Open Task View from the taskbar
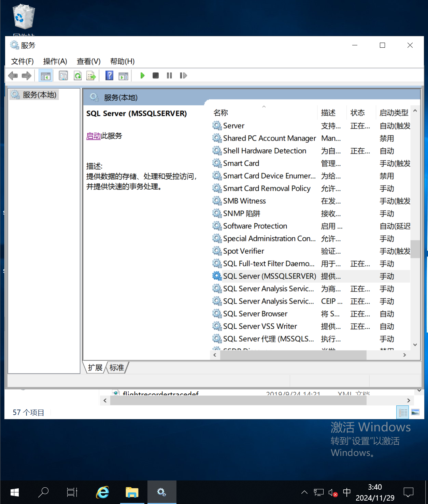Screen dimensions: 428x504 click(x=72, y=492)
